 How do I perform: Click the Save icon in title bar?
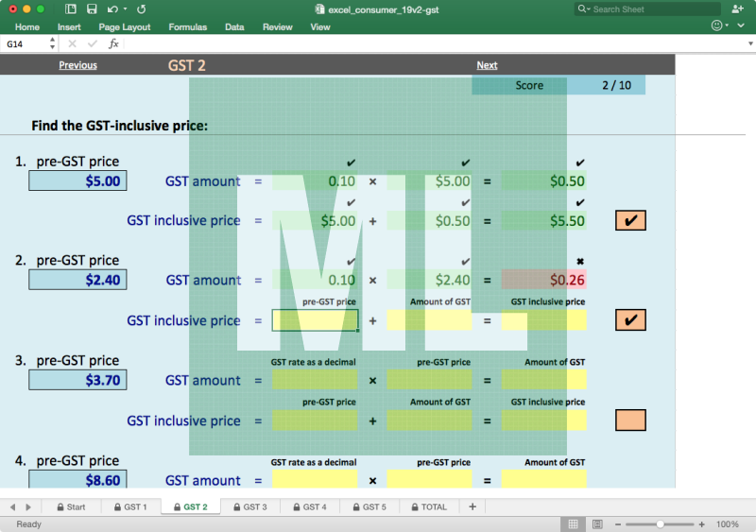pos(92,9)
